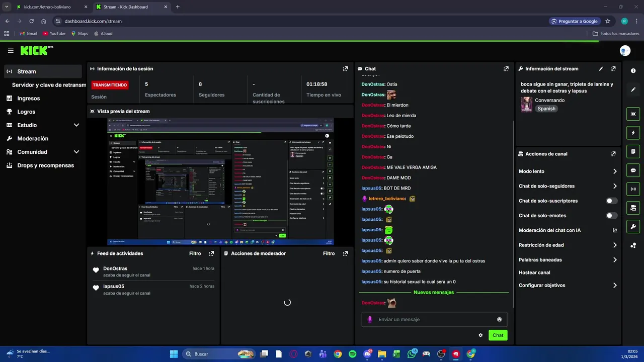Screen dimensions: 644x362
Task: Click the heart icon beside DonOstras
Action: point(96,270)
